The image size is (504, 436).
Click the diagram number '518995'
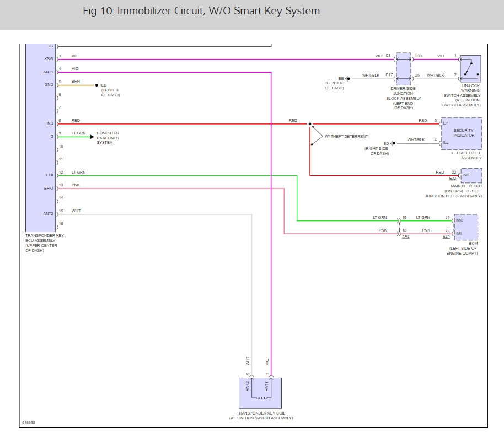pos(29,423)
